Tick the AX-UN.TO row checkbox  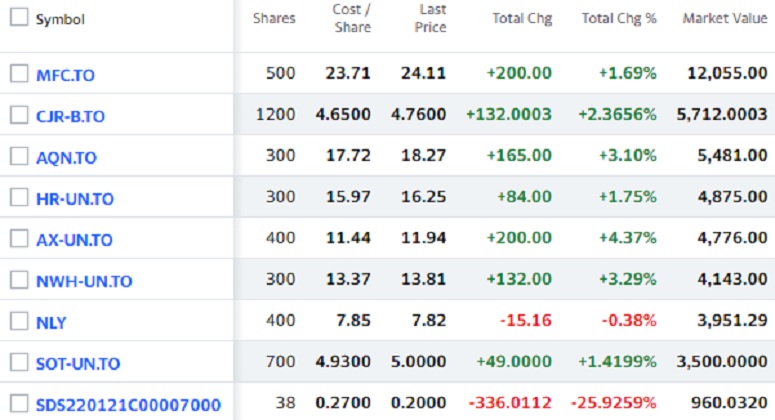[19, 239]
